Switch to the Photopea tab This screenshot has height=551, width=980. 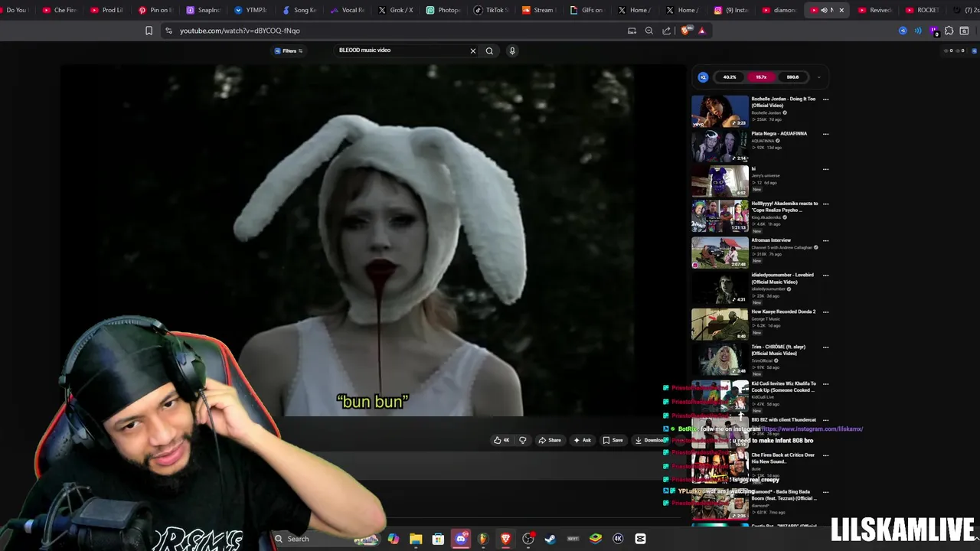pos(443,10)
